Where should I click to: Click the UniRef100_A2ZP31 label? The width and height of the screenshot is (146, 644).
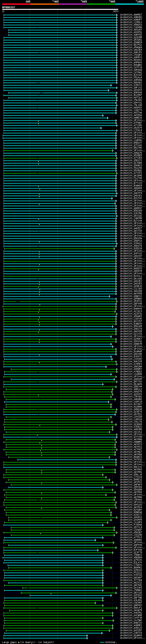point(131,314)
